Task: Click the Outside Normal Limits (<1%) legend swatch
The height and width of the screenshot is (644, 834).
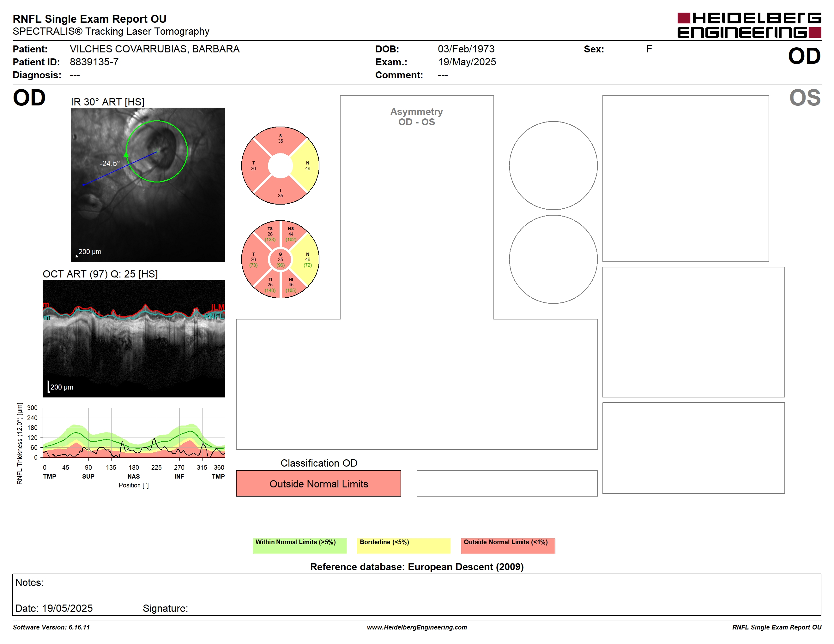Action: [x=508, y=546]
